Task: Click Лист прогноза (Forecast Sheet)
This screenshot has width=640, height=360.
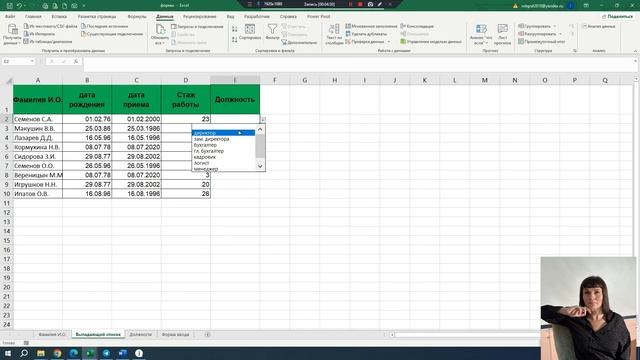Action: 502,34
